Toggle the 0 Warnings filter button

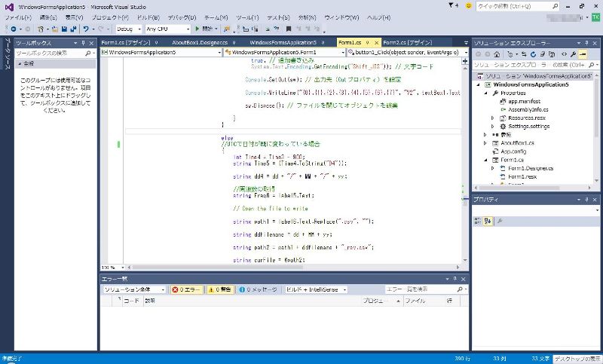(x=220, y=289)
